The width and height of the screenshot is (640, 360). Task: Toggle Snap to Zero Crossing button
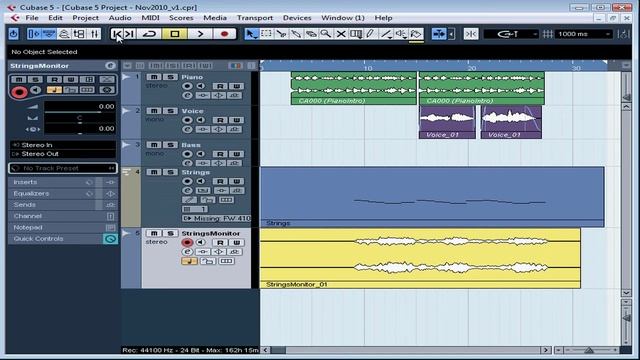tap(471, 34)
